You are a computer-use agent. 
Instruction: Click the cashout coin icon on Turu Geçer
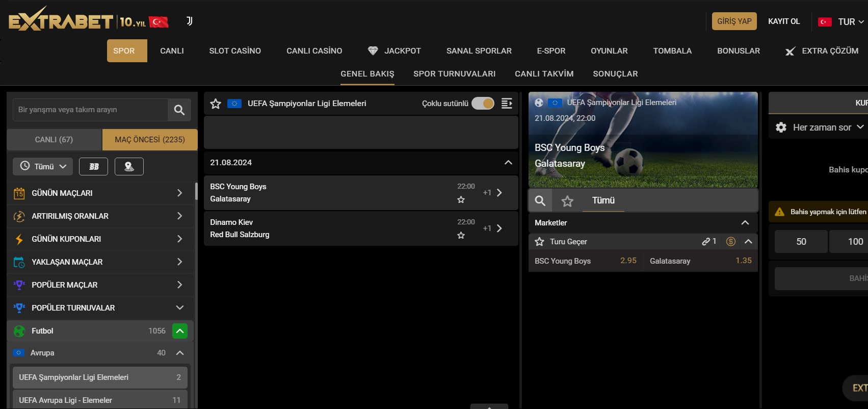[730, 242]
